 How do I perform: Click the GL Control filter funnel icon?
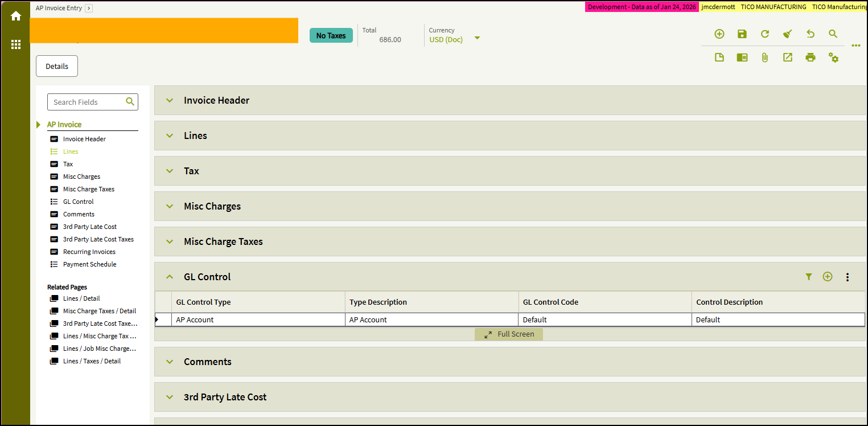coord(809,277)
